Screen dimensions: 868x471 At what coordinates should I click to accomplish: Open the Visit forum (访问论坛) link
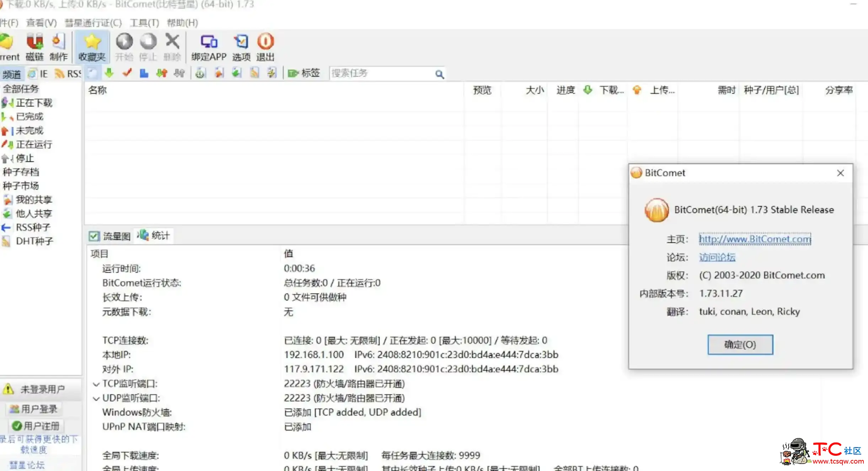pyautogui.click(x=717, y=257)
